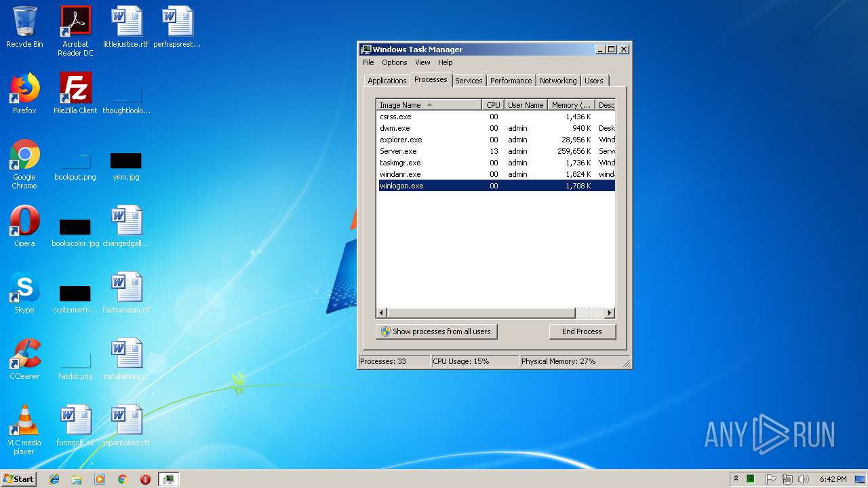Click the horizontal scrollbar right arrow
This screenshot has width=868, height=488.
[609, 312]
